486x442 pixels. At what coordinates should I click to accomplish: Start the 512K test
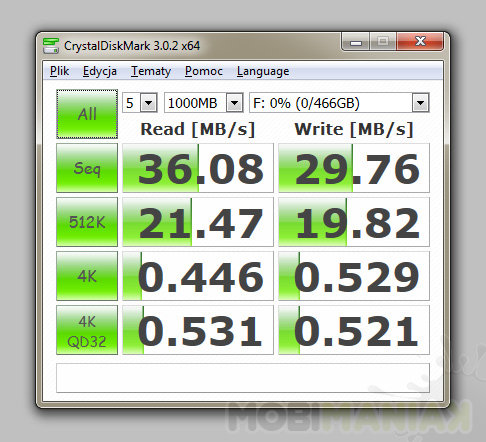87,222
